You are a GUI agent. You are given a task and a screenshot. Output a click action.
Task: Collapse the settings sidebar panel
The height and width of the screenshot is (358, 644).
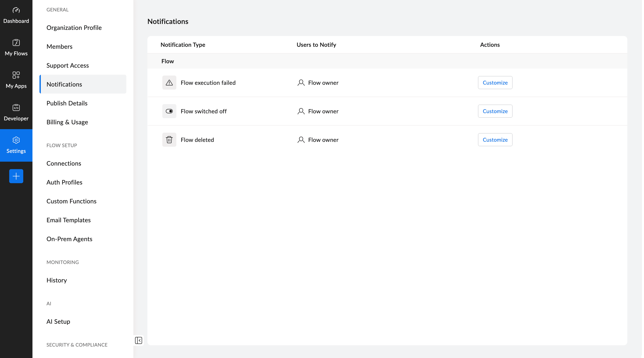click(x=138, y=340)
